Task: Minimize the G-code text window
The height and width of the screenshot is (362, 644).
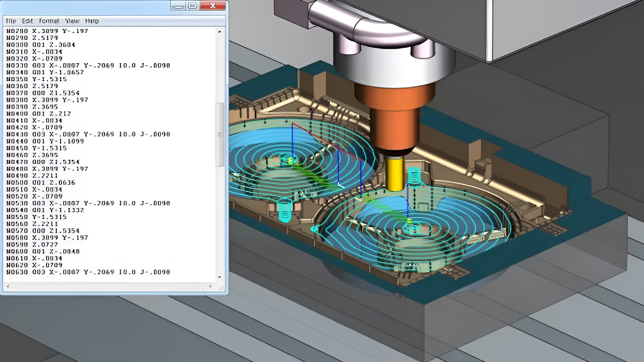Action: (178, 6)
